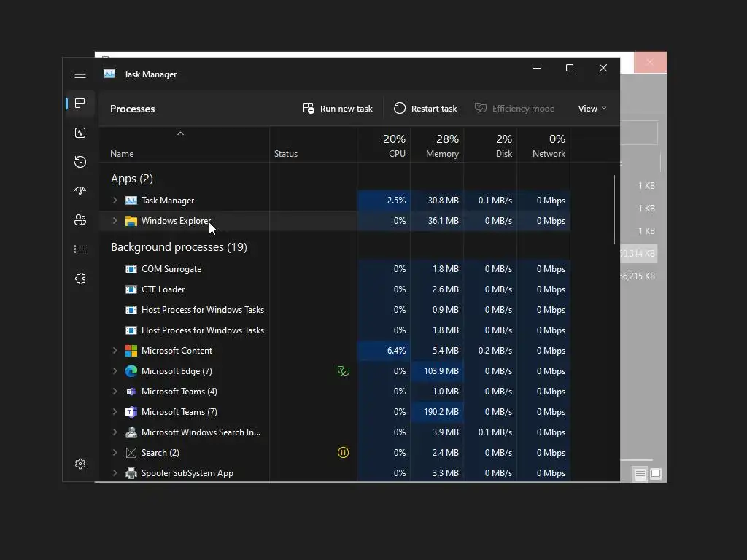
Task: Click the COM Surrogate process icon
Action: pos(131,269)
